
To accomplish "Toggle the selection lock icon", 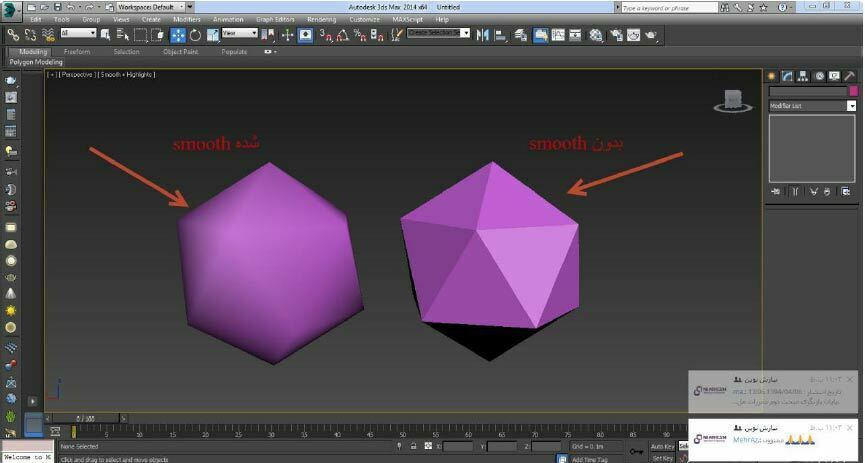I will [x=413, y=447].
